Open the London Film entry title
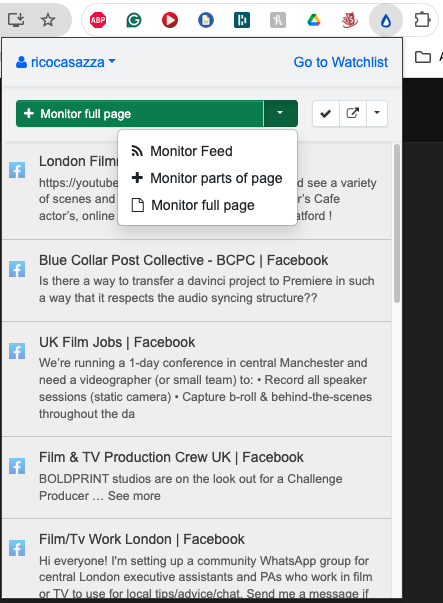This screenshot has width=443, height=603. click(x=78, y=161)
